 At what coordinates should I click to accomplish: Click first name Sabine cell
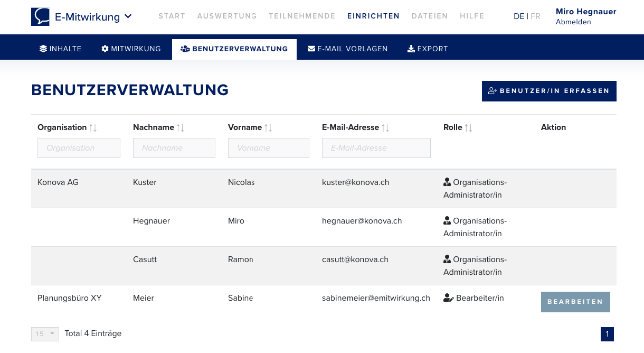coord(240,298)
